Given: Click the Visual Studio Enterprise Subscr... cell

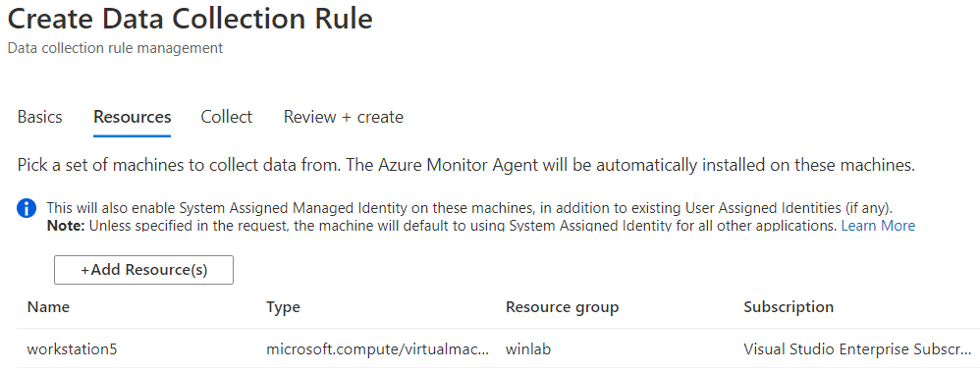Looking at the screenshot, I should (x=857, y=348).
